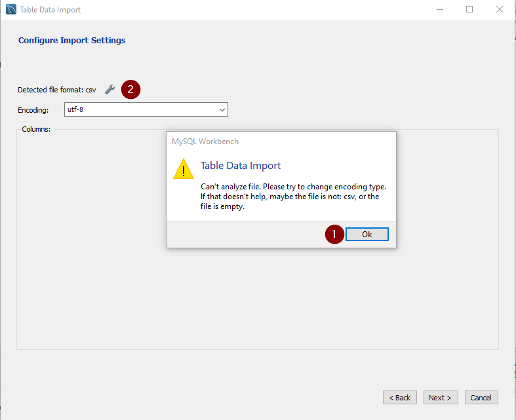Proceed using the Next button
This screenshot has height=420, width=516.
click(x=440, y=398)
